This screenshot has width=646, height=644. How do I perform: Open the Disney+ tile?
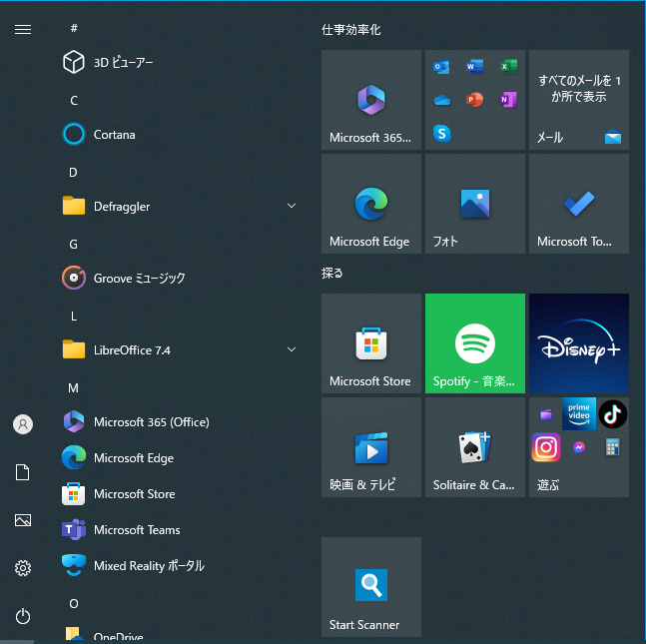point(579,343)
